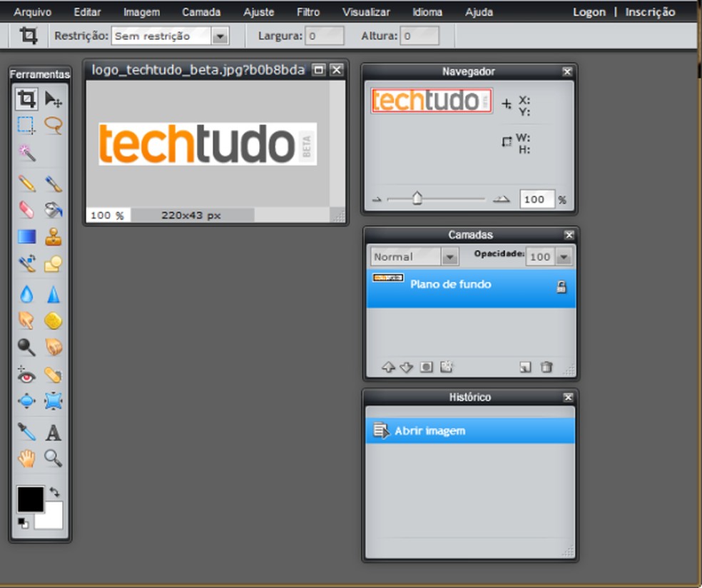Viewport: 702px width, 588px height.
Task: Click the Navegador zoom percentage field
Action: click(536, 199)
